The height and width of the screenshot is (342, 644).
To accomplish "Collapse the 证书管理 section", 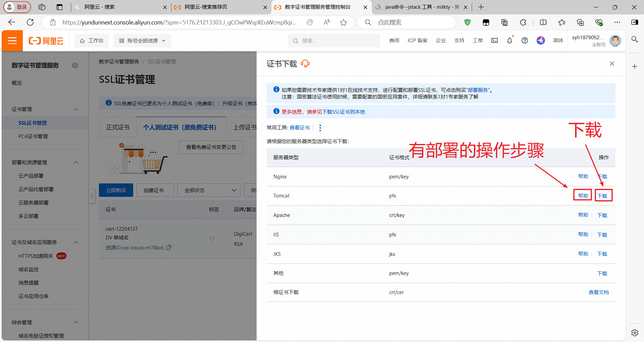I will pos(76,109).
